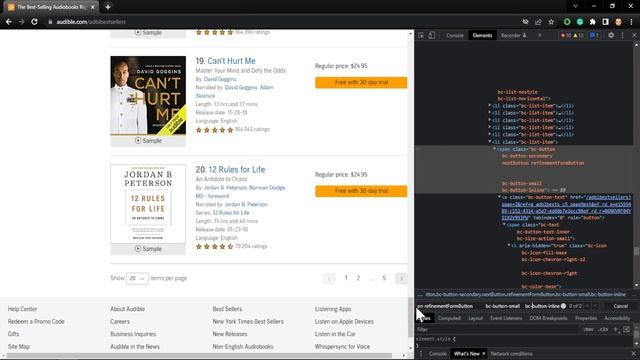
Task: Open the red error count badge
Action: coord(566,36)
